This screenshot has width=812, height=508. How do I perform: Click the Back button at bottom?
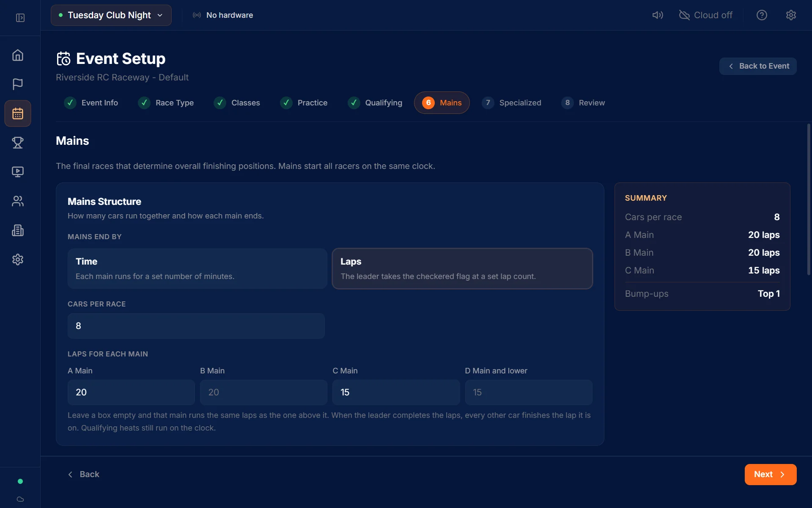pyautogui.click(x=84, y=475)
